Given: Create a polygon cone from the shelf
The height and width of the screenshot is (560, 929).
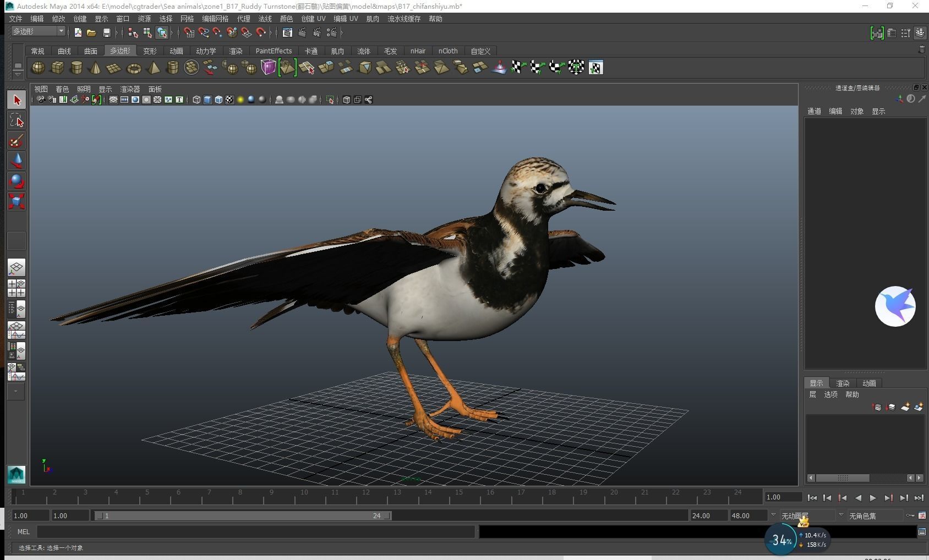Looking at the screenshot, I should 95,68.
